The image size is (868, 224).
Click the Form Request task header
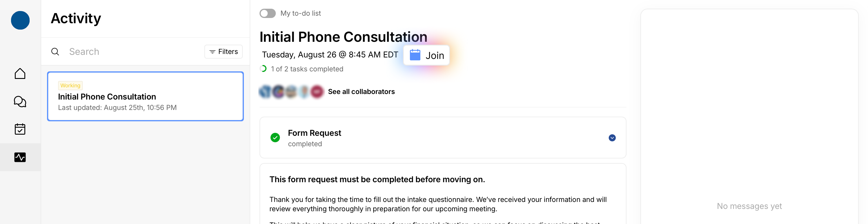click(314, 133)
